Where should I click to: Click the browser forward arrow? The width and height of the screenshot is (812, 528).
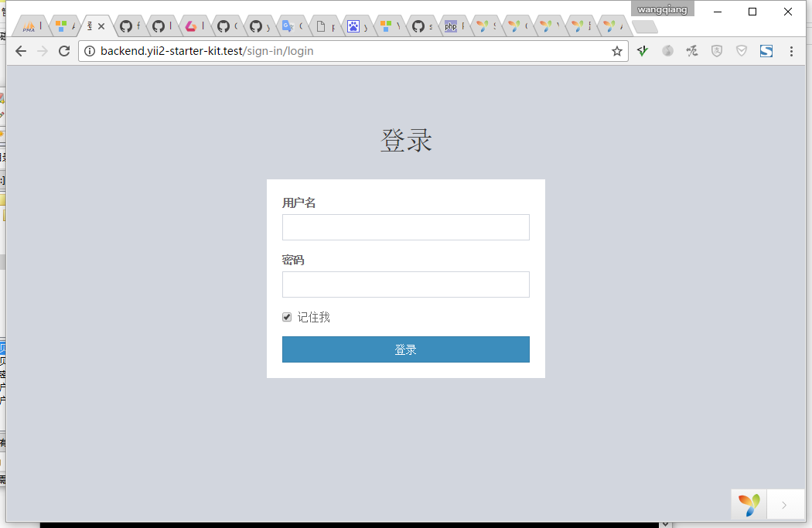[43, 51]
